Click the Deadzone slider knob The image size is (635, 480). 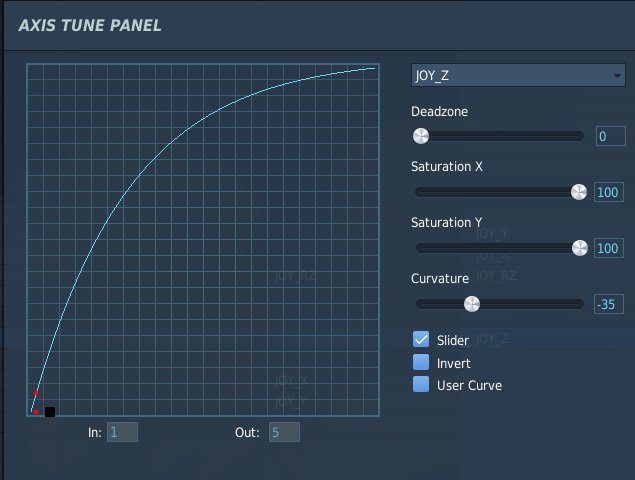pyautogui.click(x=421, y=136)
